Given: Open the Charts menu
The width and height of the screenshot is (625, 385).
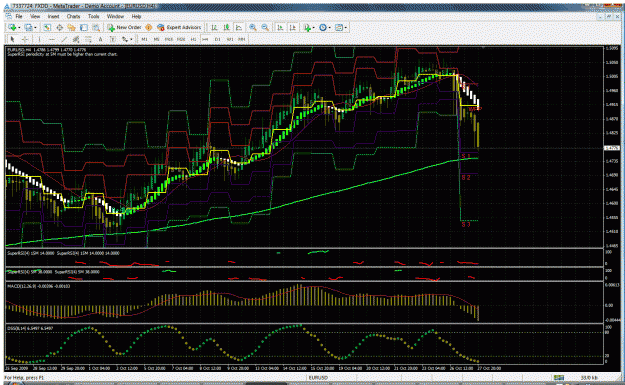Looking at the screenshot, I should [x=73, y=16].
